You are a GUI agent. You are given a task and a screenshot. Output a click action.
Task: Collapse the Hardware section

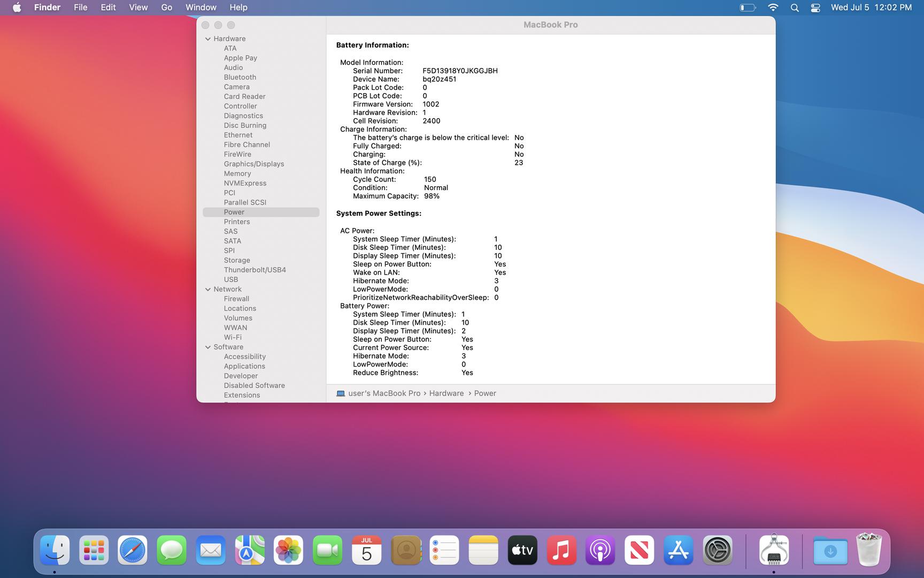[x=208, y=39]
